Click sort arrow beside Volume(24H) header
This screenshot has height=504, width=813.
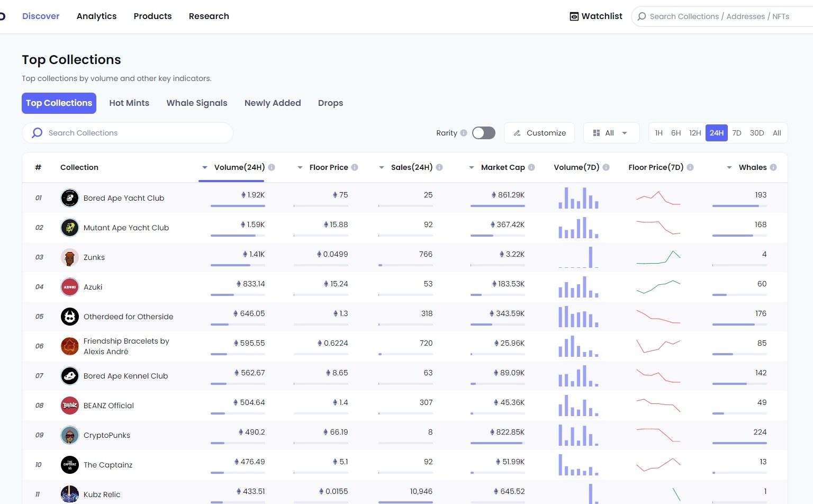(205, 167)
